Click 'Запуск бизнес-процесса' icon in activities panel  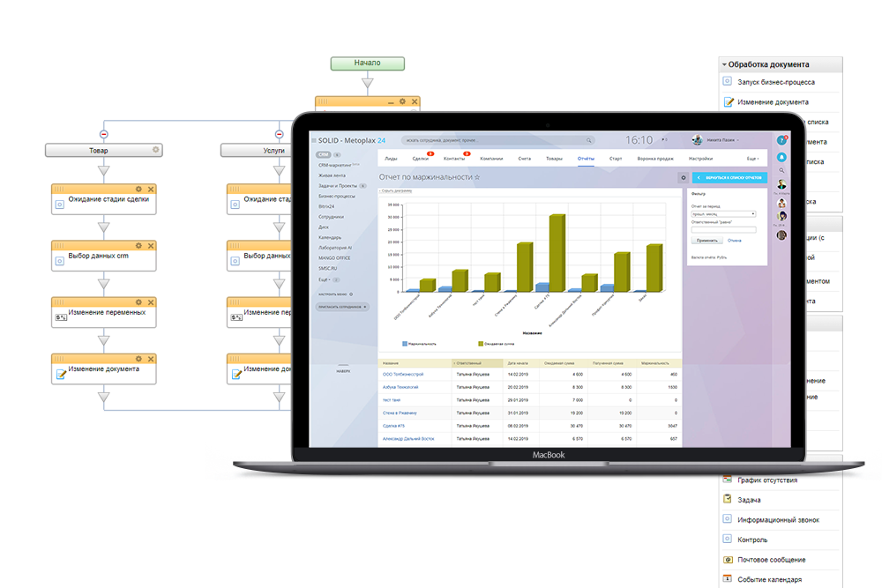pos(728,81)
